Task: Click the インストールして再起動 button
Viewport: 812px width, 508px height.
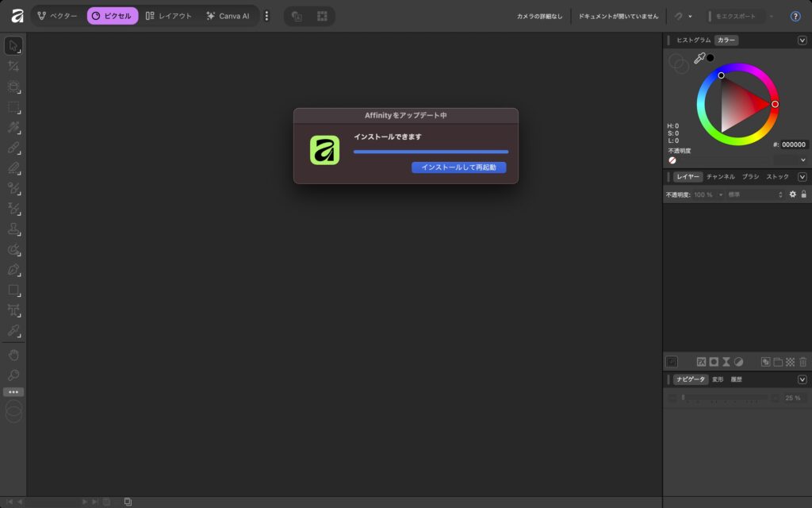Action: pyautogui.click(x=458, y=167)
